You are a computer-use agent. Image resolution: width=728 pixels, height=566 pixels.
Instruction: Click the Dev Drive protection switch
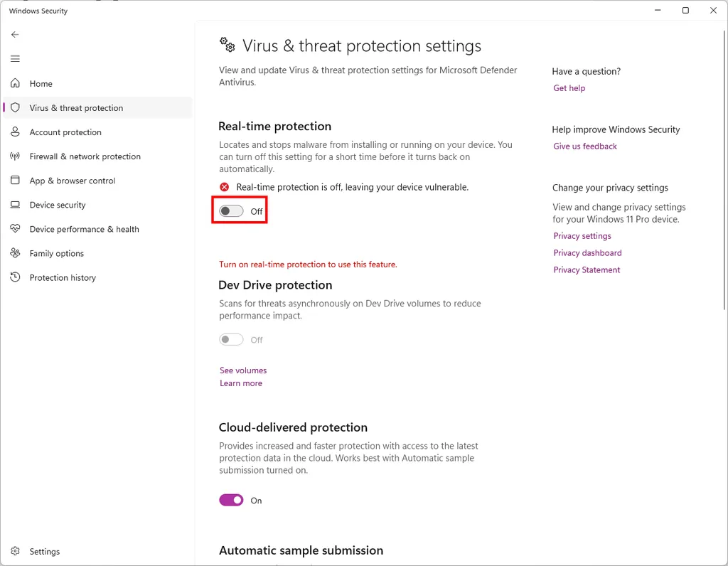click(x=231, y=339)
